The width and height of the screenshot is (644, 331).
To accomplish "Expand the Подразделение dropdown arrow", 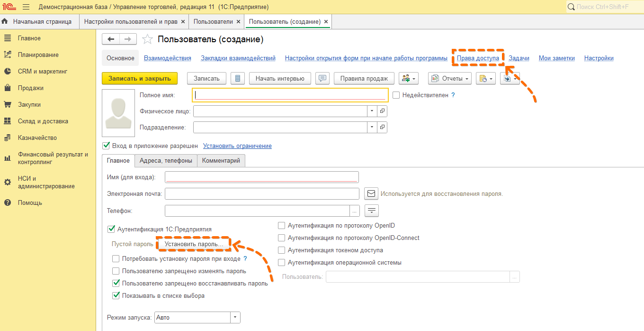I will [372, 128].
